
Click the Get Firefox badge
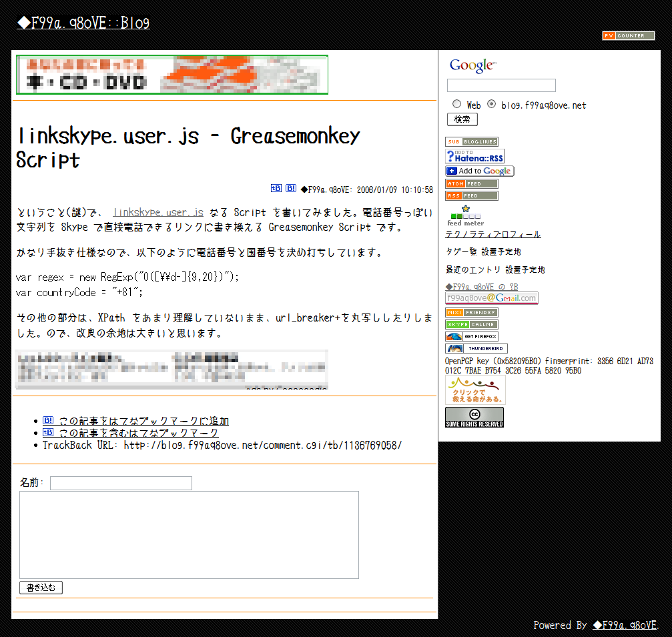471,337
